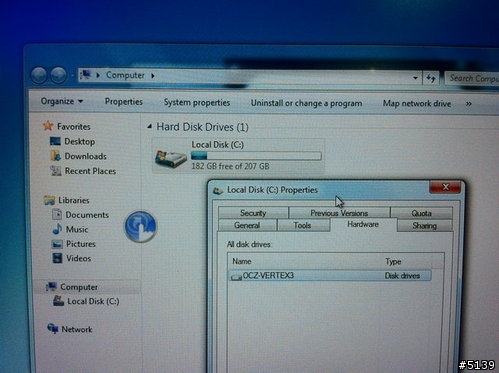Select Network label in navigation pane
The width and height of the screenshot is (499, 373).
pyautogui.click(x=77, y=329)
